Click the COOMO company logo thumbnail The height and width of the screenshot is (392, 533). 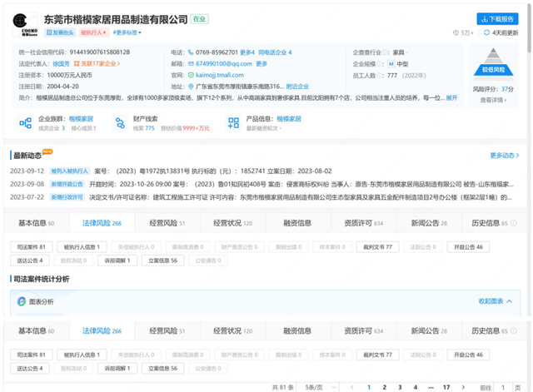coord(24,24)
